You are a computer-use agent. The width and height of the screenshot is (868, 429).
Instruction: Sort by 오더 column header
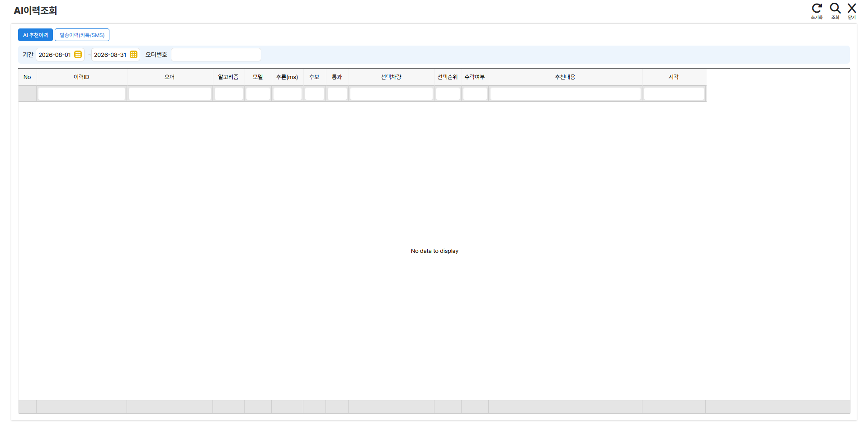coord(170,77)
